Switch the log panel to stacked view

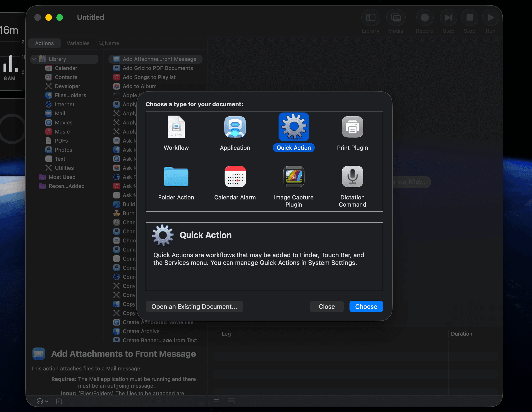(231, 401)
